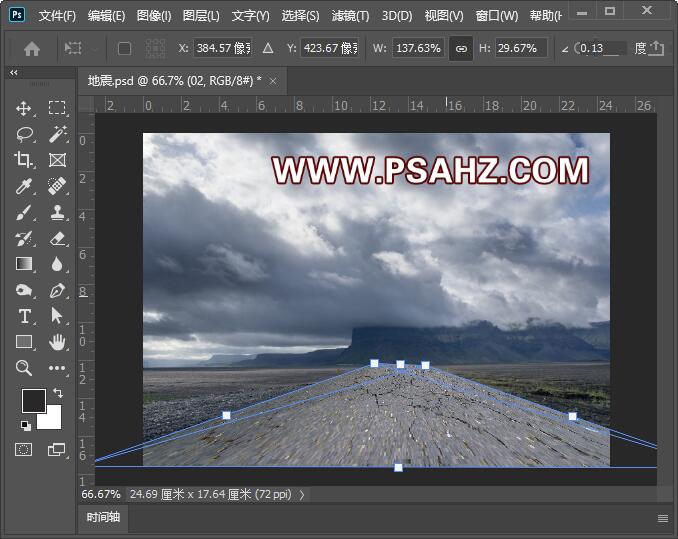
Task: Select the Blur tool
Action: [x=57, y=264]
